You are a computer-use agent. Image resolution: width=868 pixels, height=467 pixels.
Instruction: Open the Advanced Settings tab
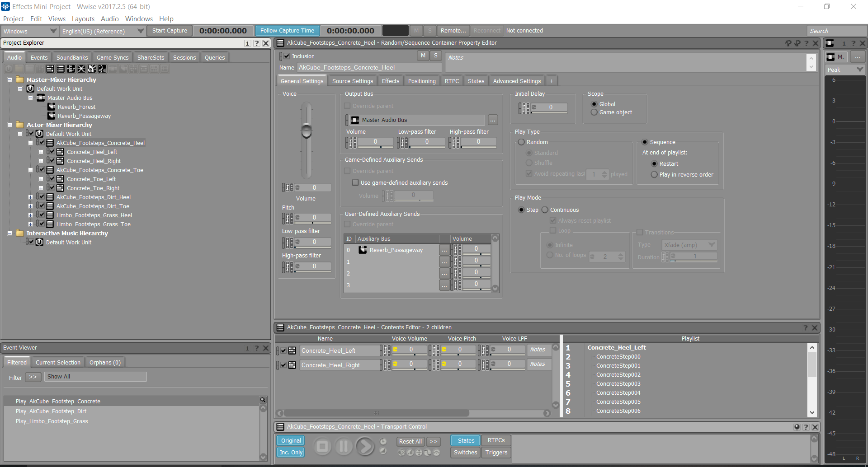pos(517,81)
